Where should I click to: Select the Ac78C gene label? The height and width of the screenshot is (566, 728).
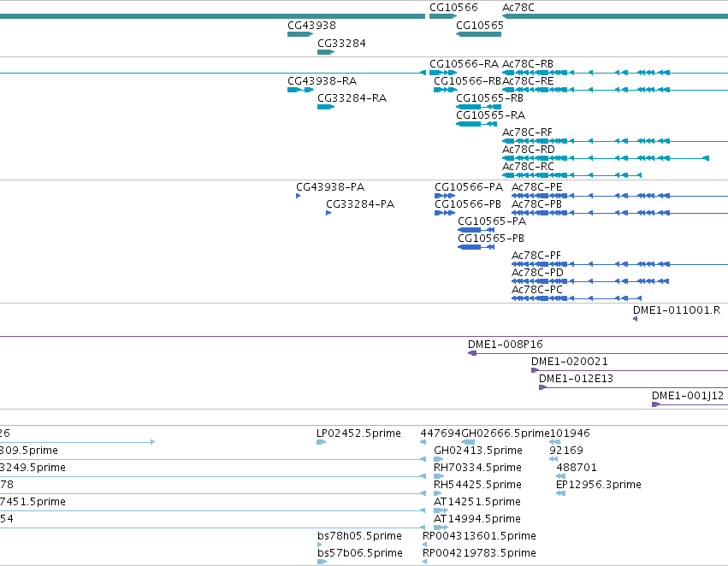click(x=518, y=8)
